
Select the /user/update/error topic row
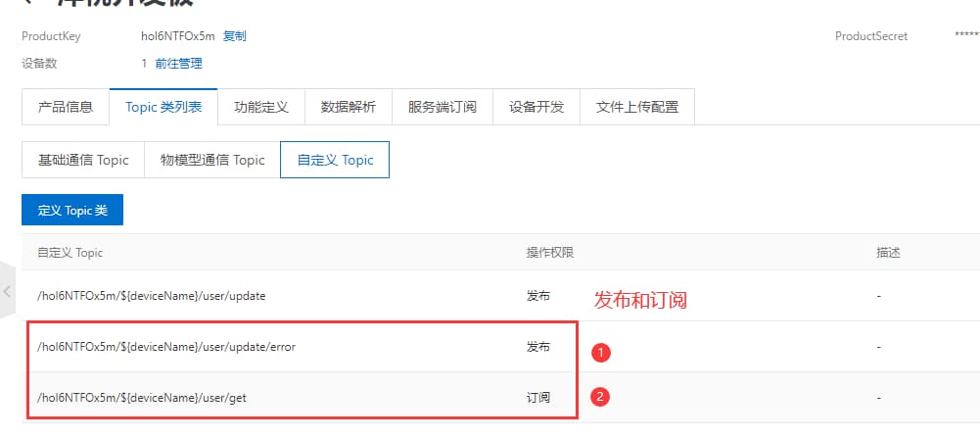click(x=165, y=346)
